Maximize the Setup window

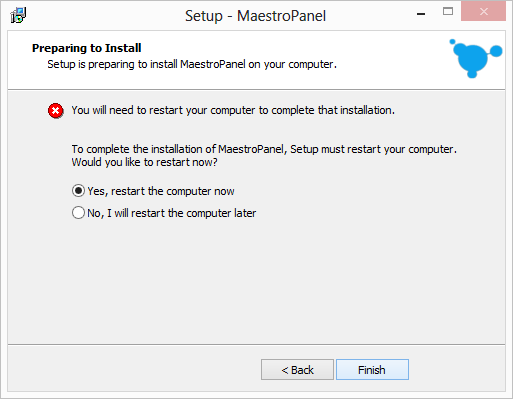pos(448,12)
